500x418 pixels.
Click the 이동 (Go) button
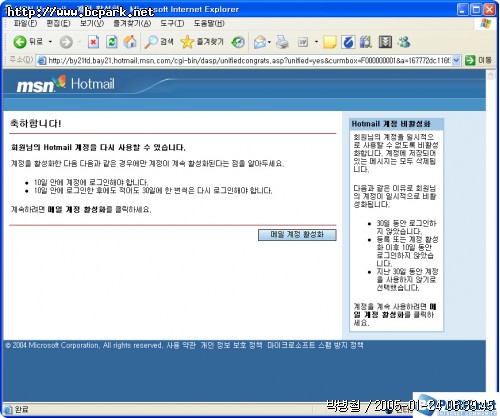[478, 60]
